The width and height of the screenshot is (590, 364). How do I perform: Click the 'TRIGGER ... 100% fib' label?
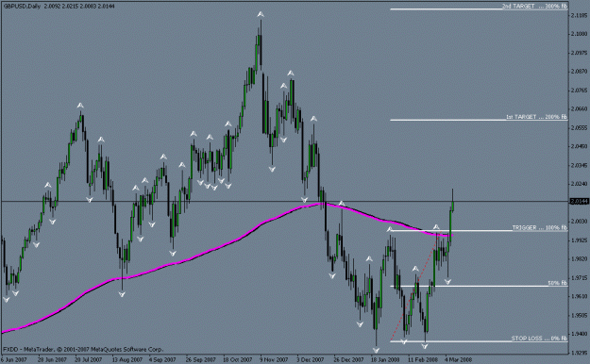(x=539, y=227)
